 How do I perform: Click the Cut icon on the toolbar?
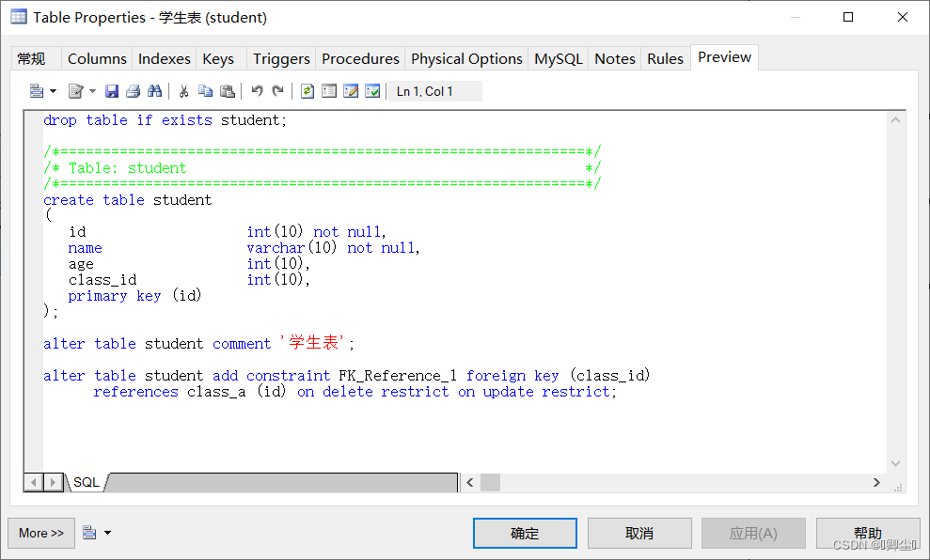184,90
